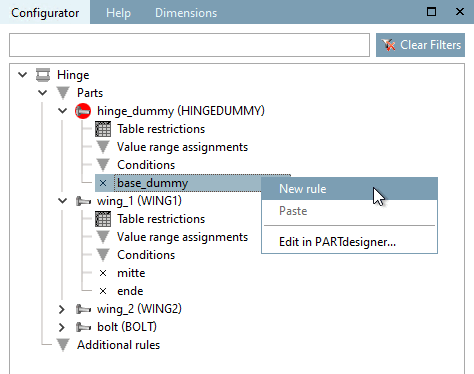This screenshot has height=374, width=474.
Task: Click the x icon beside mitte
Action: [x=103, y=273]
